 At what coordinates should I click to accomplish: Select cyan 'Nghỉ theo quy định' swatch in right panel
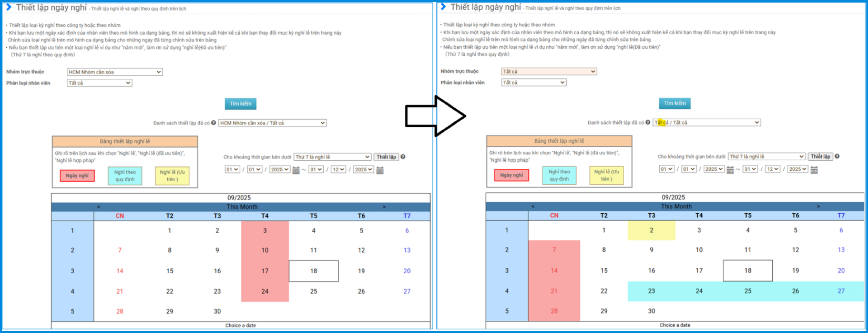(559, 175)
